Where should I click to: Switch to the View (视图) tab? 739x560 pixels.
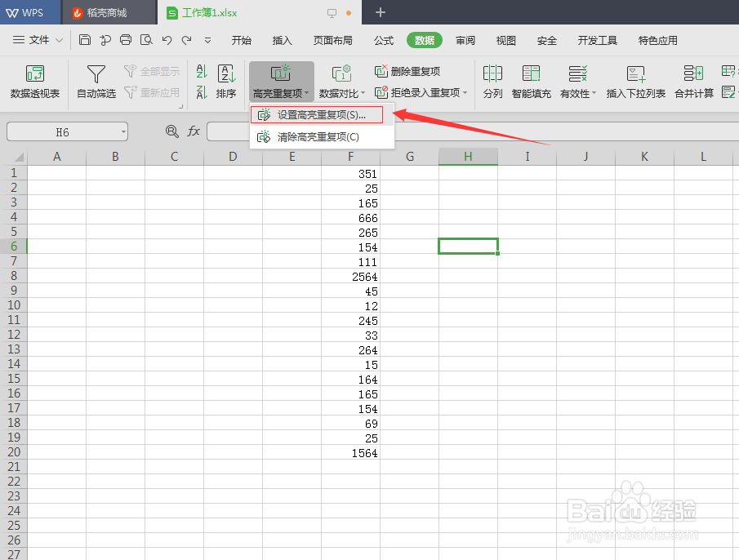tap(505, 41)
